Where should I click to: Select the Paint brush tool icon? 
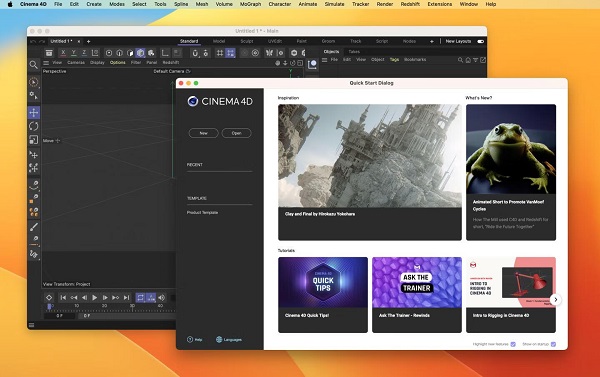pos(34,227)
